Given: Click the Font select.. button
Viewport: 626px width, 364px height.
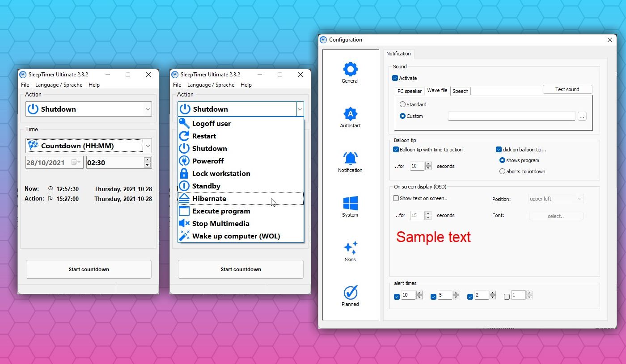Looking at the screenshot, I should click(x=556, y=216).
